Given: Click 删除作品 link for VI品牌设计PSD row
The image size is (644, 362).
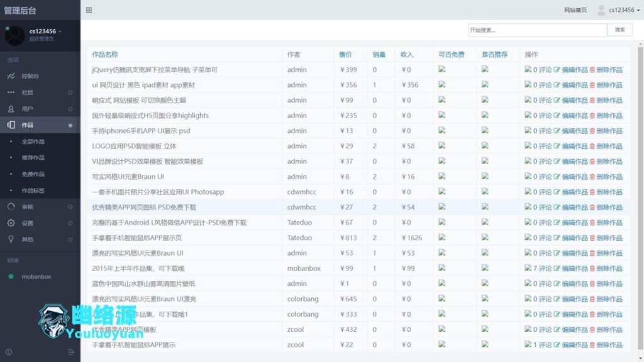Looking at the screenshot, I should coord(609,162).
